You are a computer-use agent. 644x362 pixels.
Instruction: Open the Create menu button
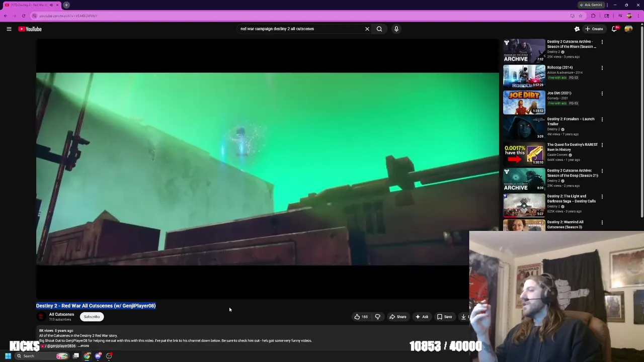tap(594, 29)
